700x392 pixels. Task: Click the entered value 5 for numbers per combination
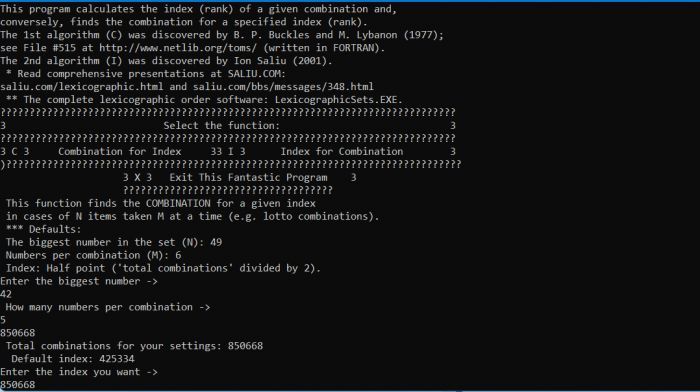3,320
